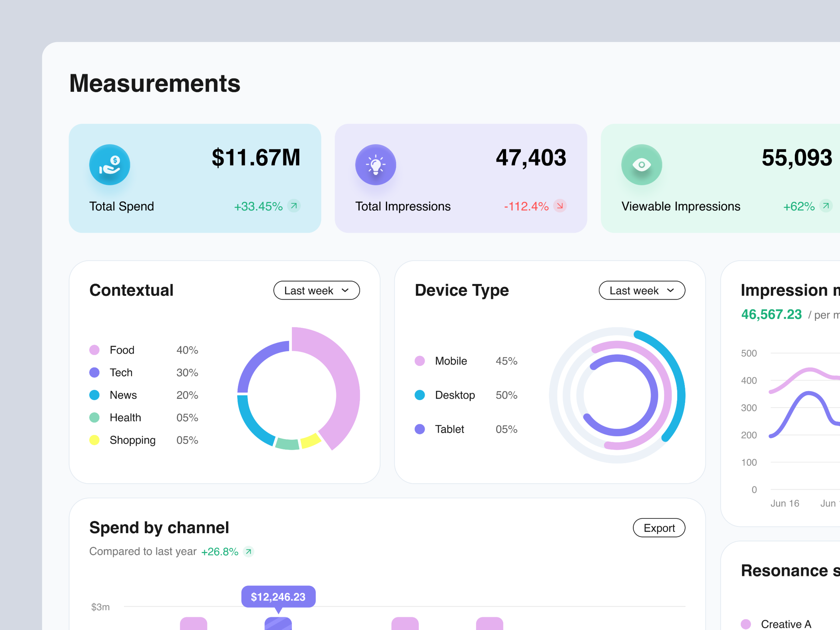840x630 pixels.
Task: Click the $12,246.23 tooltip on the bar chart
Action: click(278, 597)
